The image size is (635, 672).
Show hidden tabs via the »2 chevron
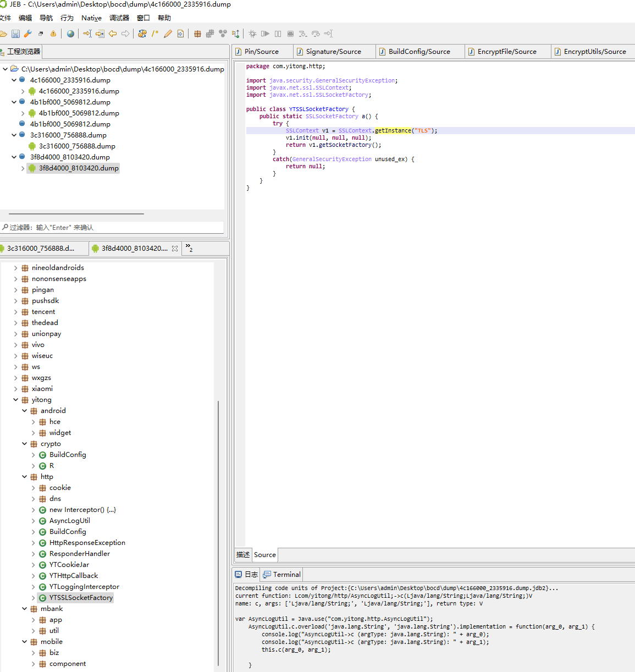coord(189,248)
